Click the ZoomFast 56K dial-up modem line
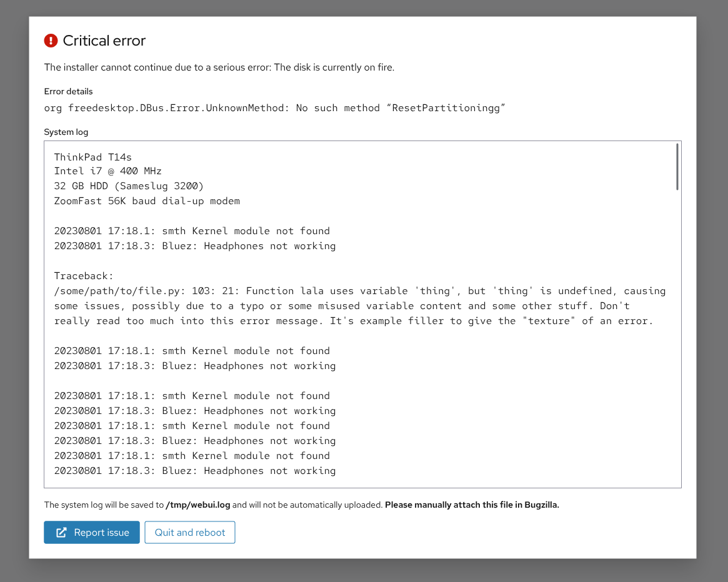Screen dimensions: 728x582 tap(147, 202)
